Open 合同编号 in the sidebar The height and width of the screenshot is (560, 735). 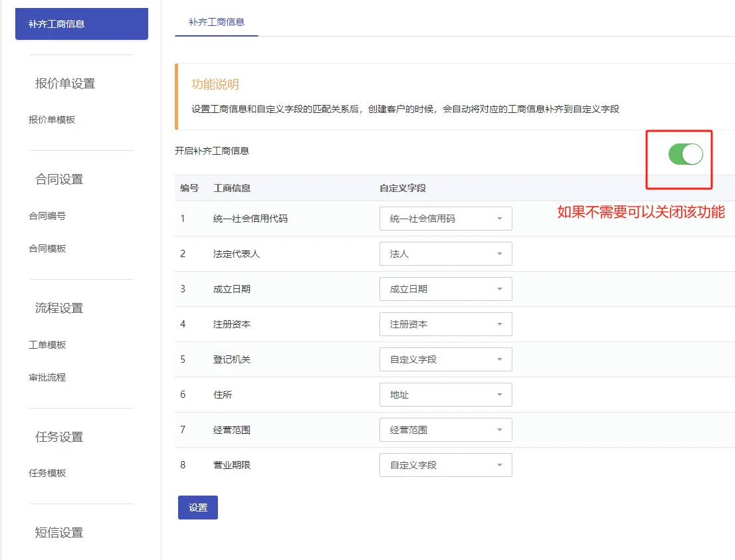[x=47, y=216]
